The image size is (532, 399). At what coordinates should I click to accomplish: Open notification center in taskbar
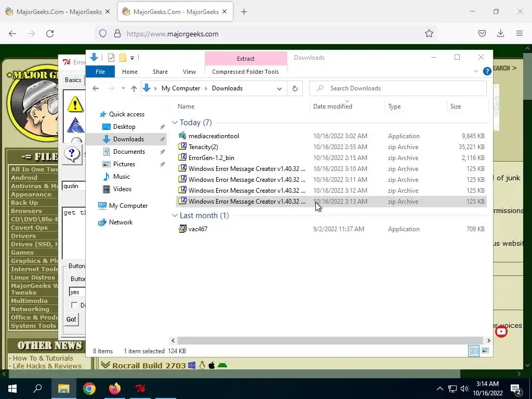516,389
